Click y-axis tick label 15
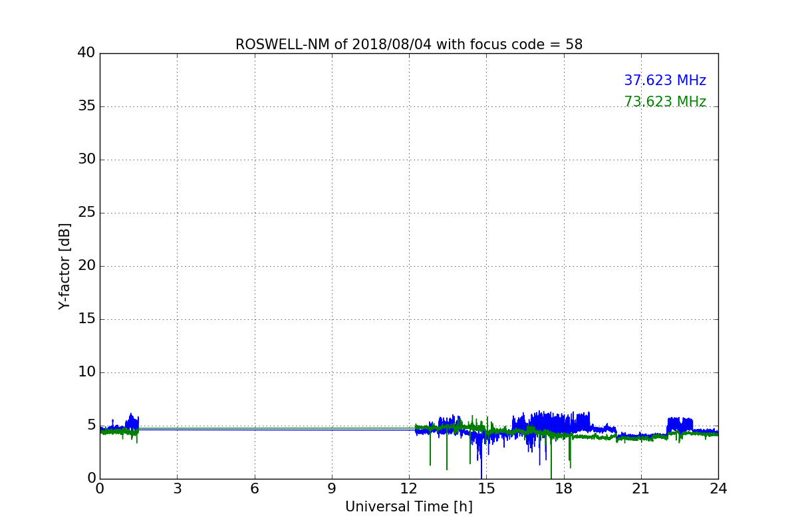Image resolution: width=798 pixels, height=532 pixels. pyautogui.click(x=86, y=319)
